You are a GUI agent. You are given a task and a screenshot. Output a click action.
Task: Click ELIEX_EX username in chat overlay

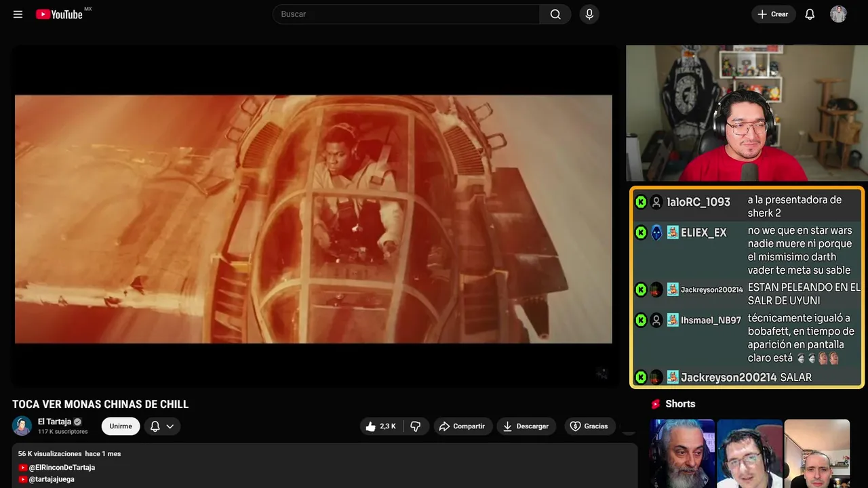(703, 232)
